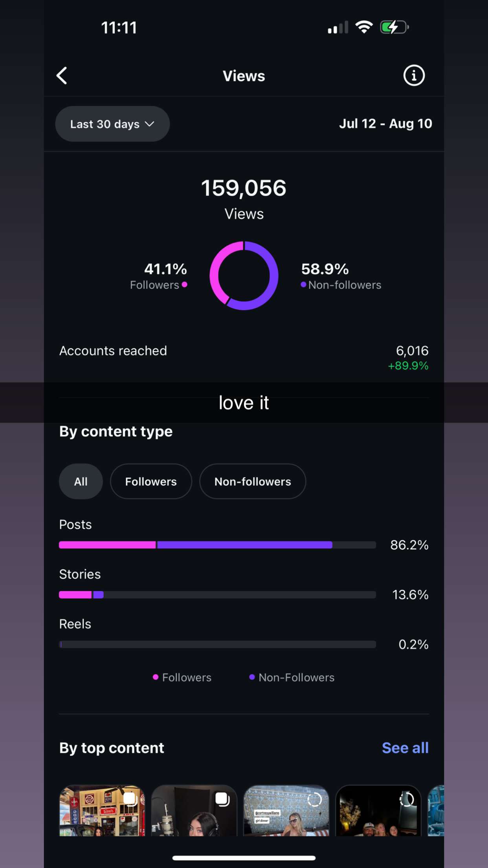Tap the purple Non-Followers legend dot
Image resolution: width=488 pixels, height=868 pixels.
252,677
